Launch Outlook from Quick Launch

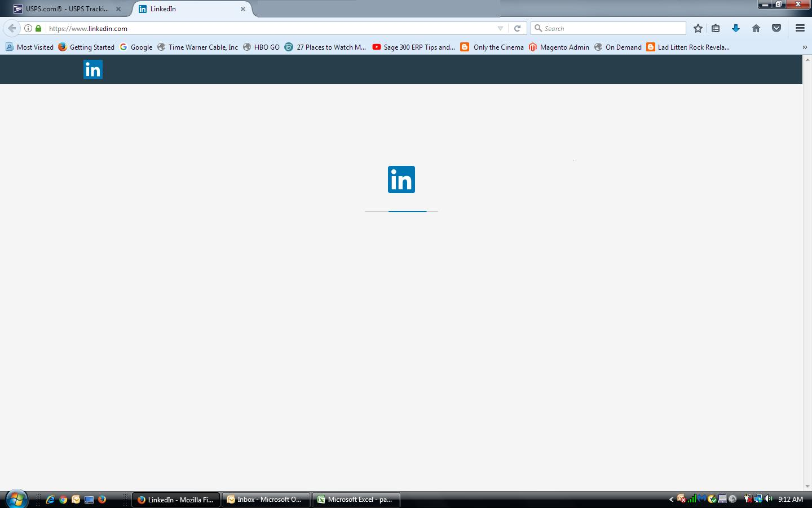(76, 500)
